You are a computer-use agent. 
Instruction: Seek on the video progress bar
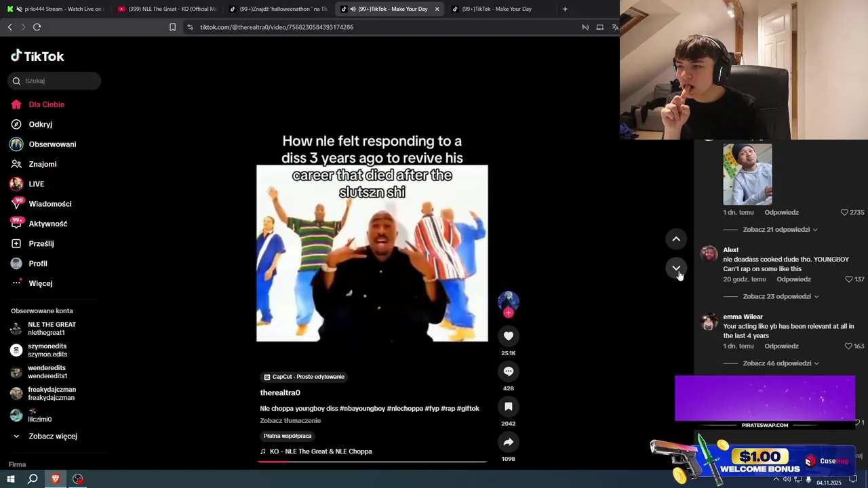372,462
